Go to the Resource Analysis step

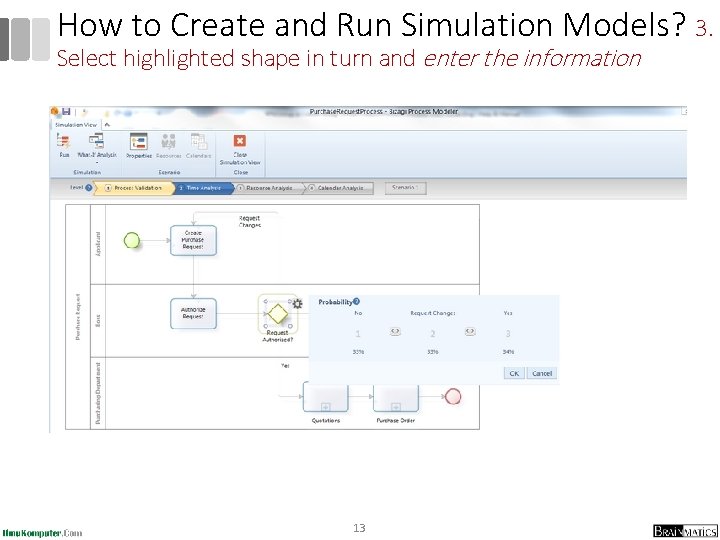click(269, 188)
